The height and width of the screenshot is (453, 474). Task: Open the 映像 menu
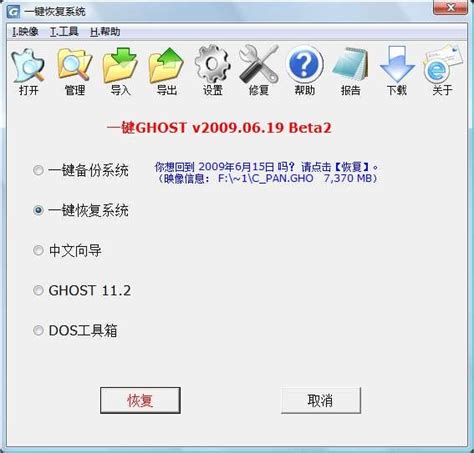coord(25,32)
